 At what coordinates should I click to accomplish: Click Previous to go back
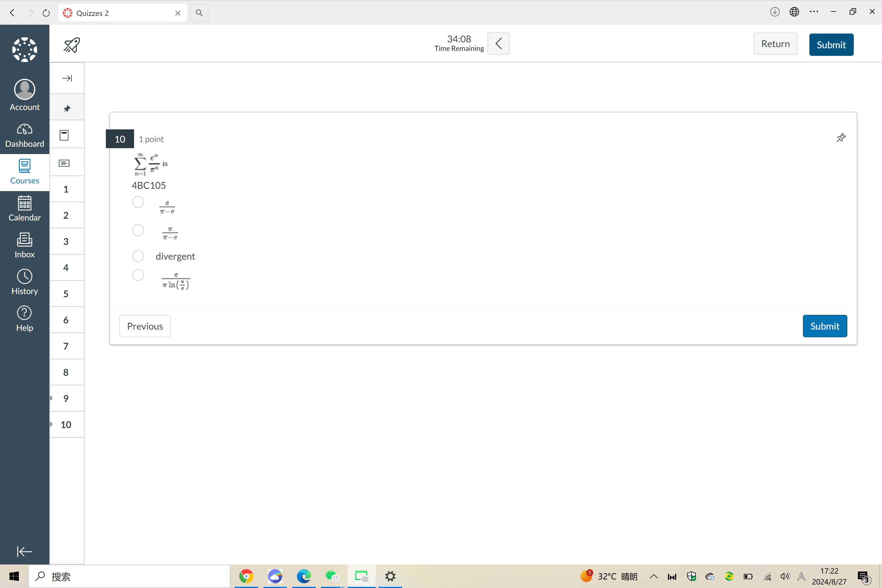(144, 325)
